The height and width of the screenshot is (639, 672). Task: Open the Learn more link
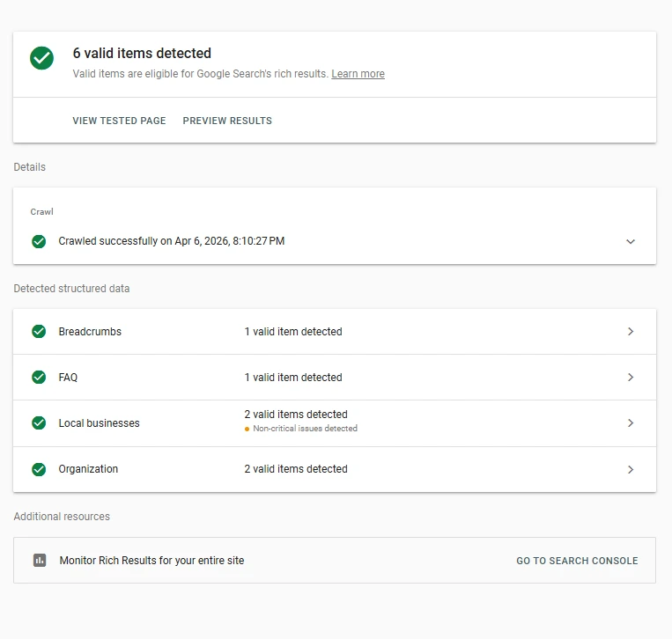(358, 74)
